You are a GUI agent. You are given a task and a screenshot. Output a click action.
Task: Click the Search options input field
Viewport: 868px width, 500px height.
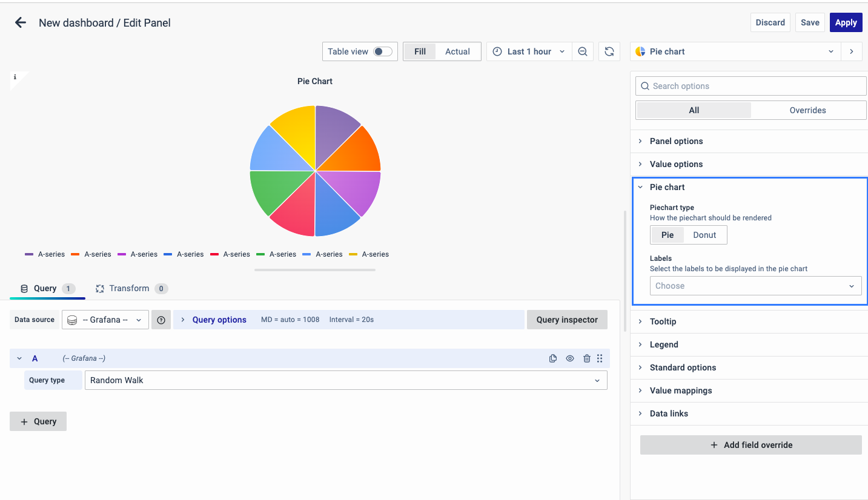pos(751,86)
